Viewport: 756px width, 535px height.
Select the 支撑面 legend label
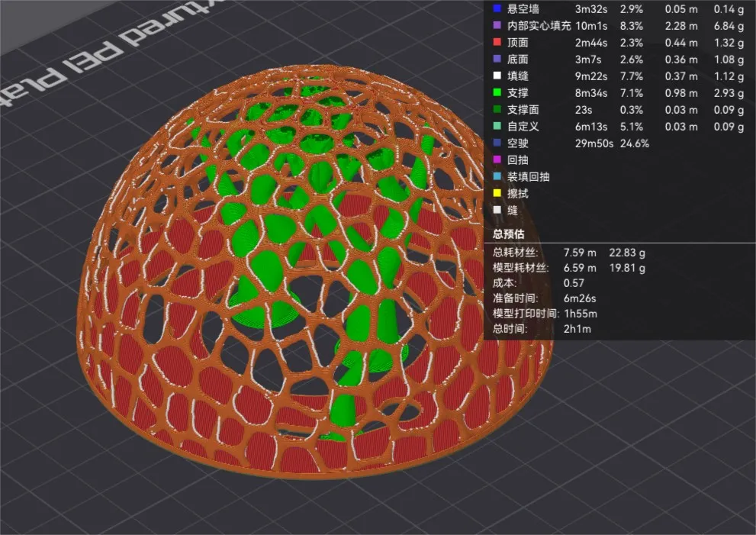523,109
